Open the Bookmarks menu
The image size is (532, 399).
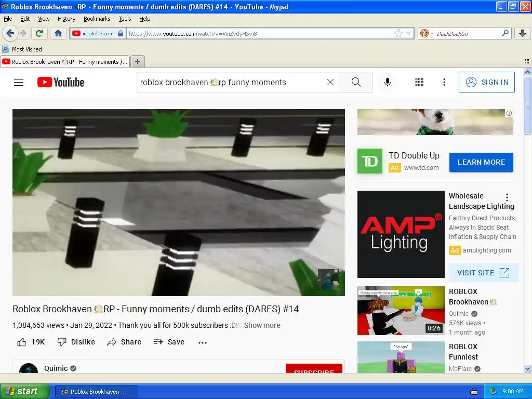point(97,19)
